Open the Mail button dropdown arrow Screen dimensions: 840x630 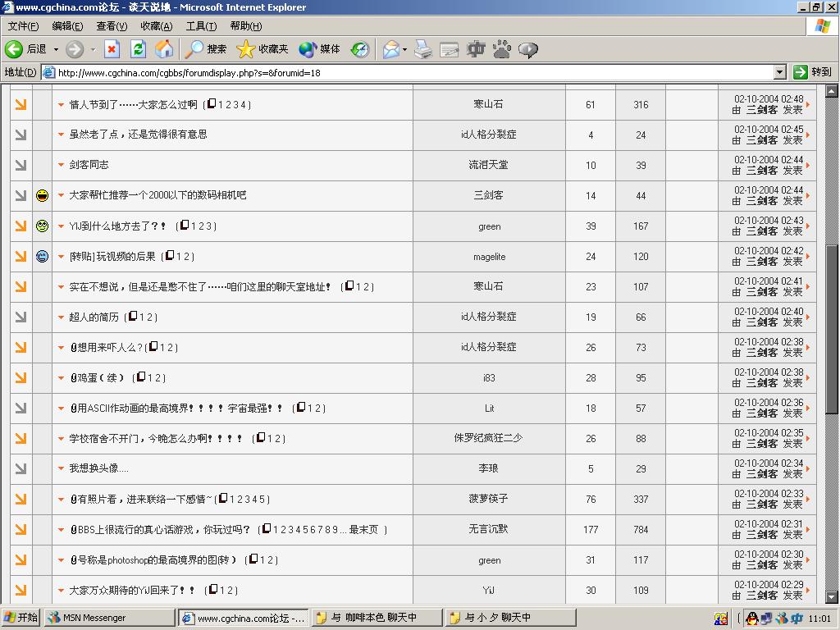[404, 49]
